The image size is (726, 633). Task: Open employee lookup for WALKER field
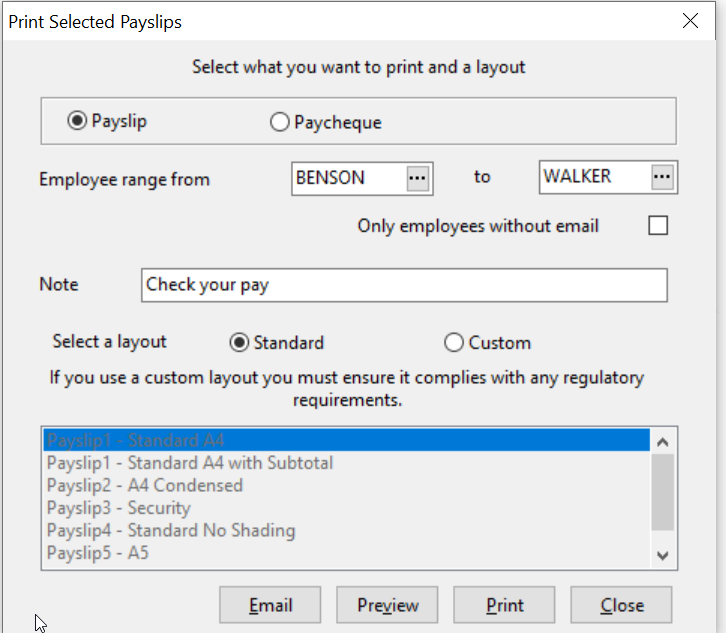[x=662, y=177]
